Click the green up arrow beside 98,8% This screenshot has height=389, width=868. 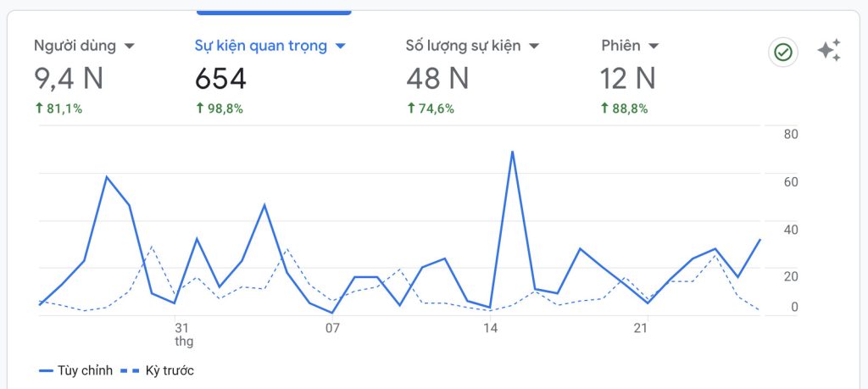tap(199, 108)
